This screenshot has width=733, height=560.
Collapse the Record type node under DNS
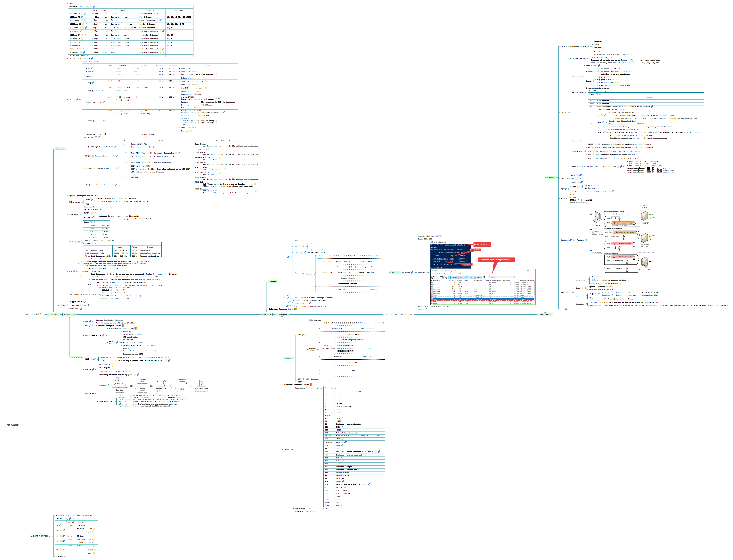[585, 151]
